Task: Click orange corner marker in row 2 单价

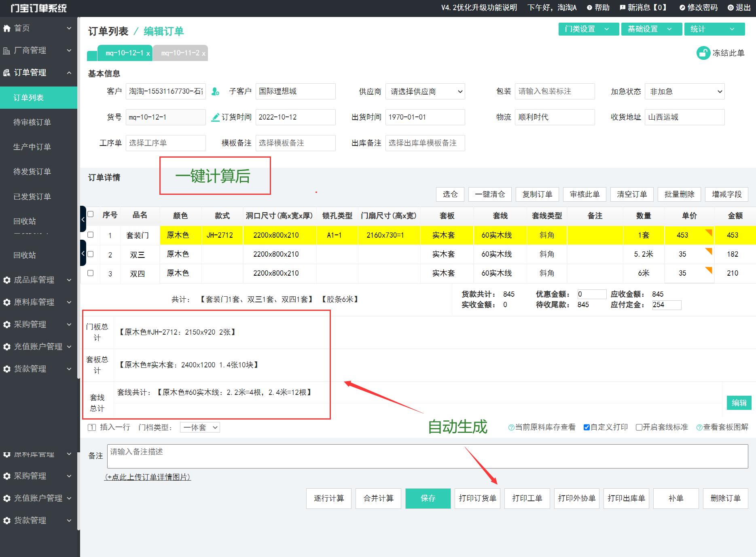Action: 709,251
